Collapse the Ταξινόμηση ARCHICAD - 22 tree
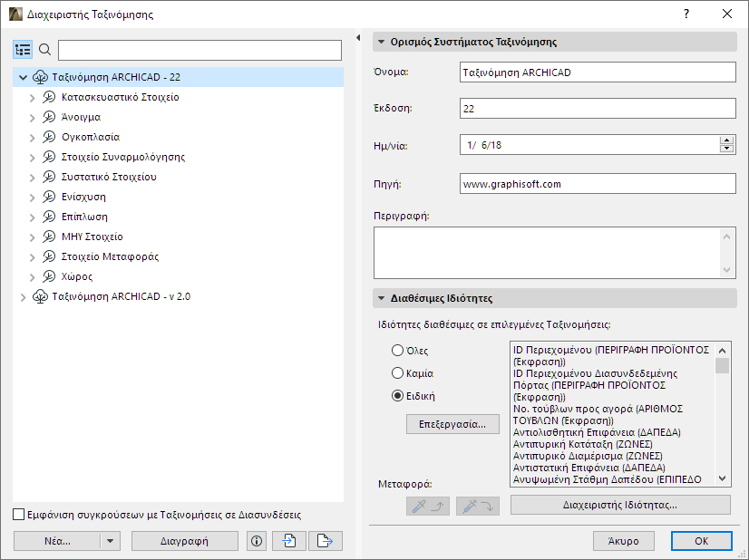Viewport: 749px width, 560px height. click(x=24, y=77)
